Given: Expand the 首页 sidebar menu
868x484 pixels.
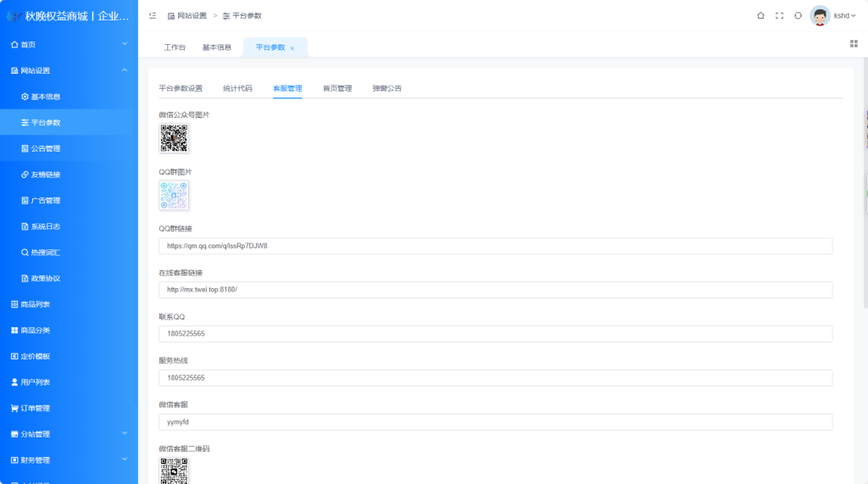Looking at the screenshot, I should pos(68,44).
